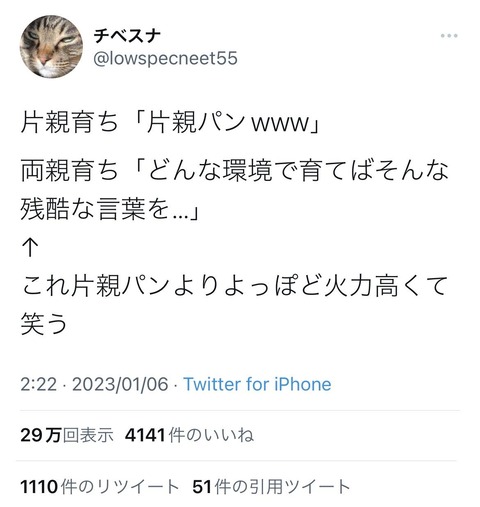Select tweet line starting with 両親育ち
The width and height of the screenshot is (480, 507).
pyautogui.click(x=235, y=170)
